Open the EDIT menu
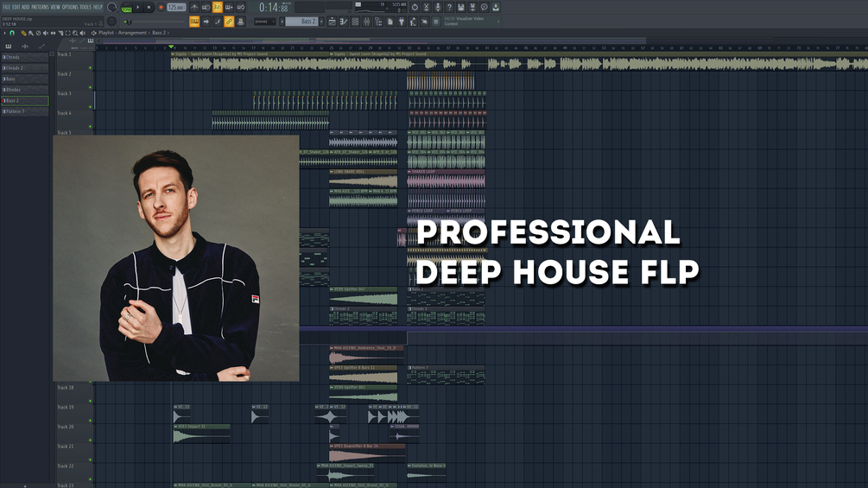This screenshot has width=868, height=488. coord(16,7)
